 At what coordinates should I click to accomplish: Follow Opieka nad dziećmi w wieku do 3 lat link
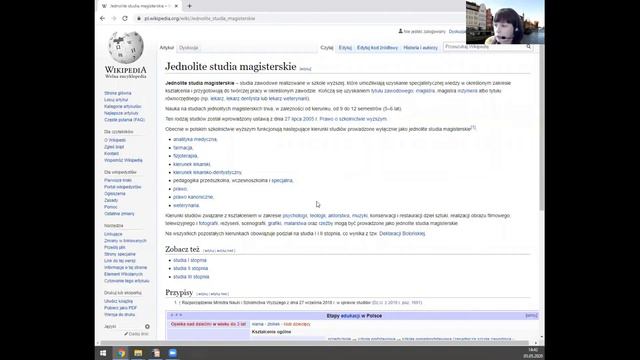(208, 324)
